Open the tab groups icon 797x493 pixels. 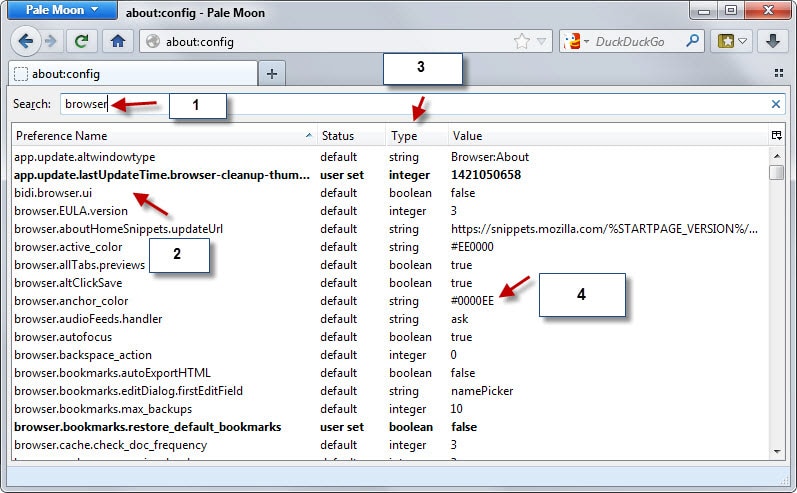[x=779, y=73]
